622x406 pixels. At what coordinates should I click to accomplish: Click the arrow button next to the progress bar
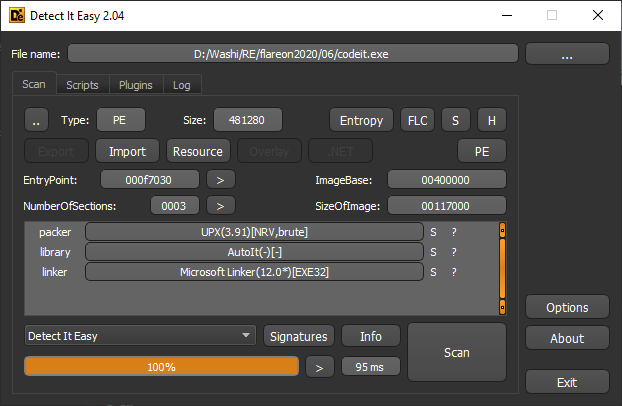point(320,367)
